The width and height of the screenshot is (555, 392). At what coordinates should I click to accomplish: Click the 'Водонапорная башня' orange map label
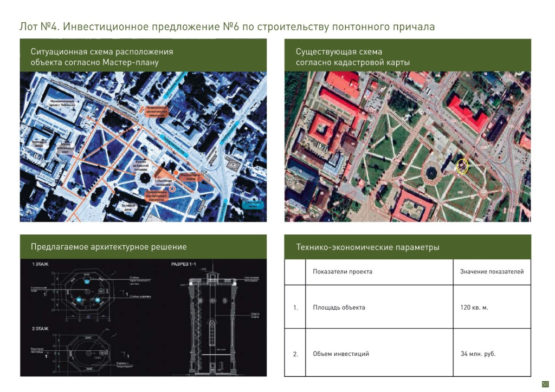coord(191,177)
